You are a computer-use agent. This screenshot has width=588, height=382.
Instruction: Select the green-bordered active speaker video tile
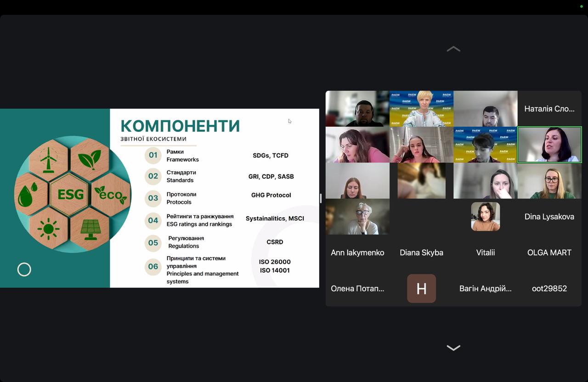point(549,145)
